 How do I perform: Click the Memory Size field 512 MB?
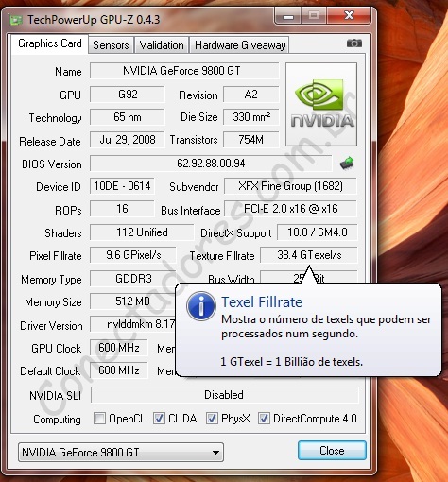point(132,301)
